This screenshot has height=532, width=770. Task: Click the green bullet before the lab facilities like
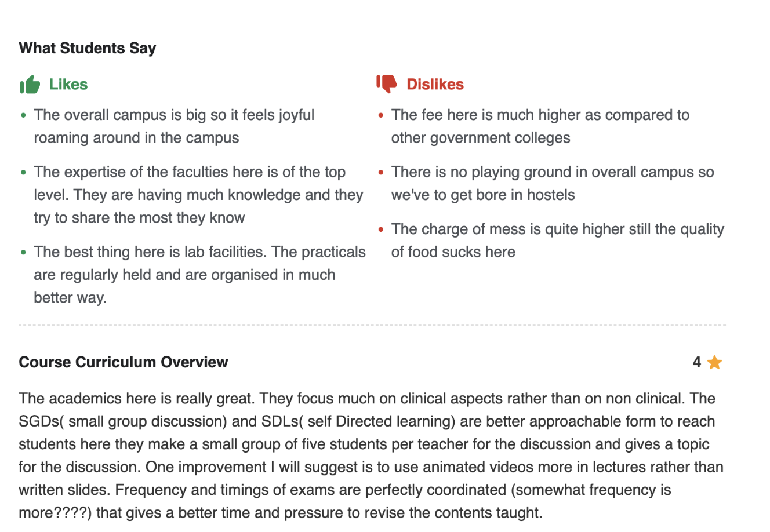23,253
